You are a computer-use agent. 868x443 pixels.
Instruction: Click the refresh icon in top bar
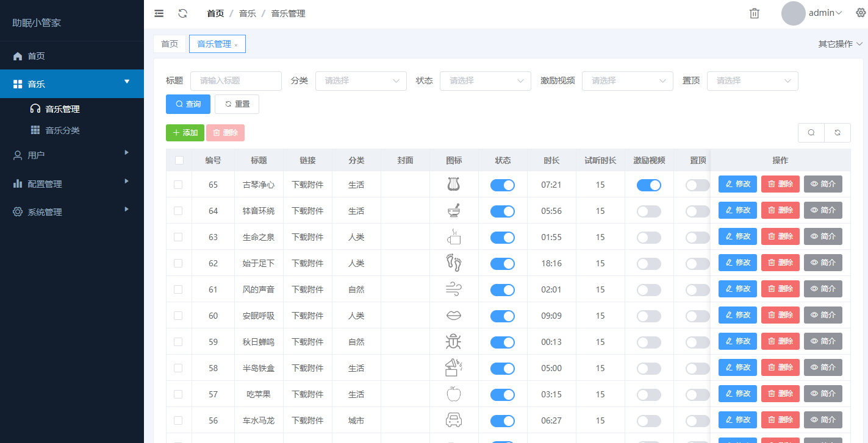(x=182, y=13)
